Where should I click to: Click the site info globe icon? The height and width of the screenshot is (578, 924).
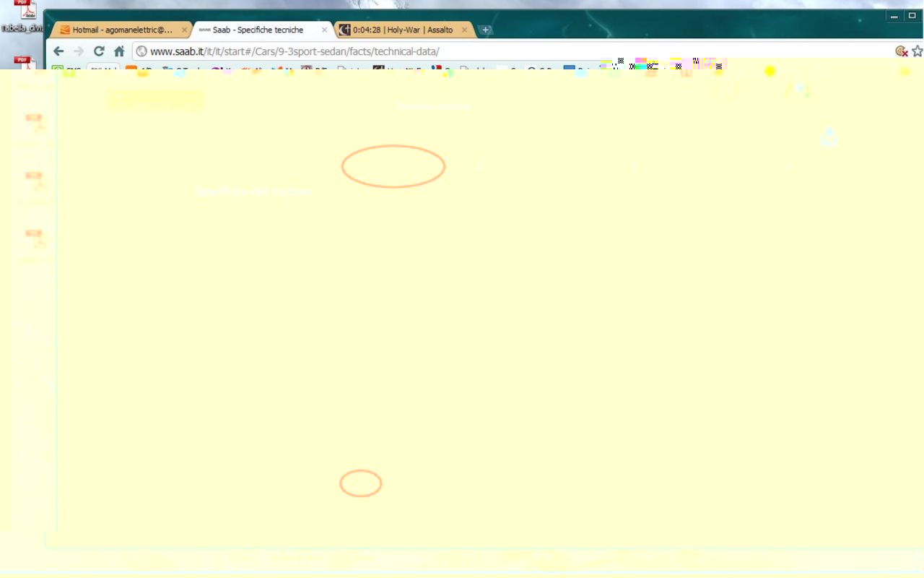click(141, 51)
